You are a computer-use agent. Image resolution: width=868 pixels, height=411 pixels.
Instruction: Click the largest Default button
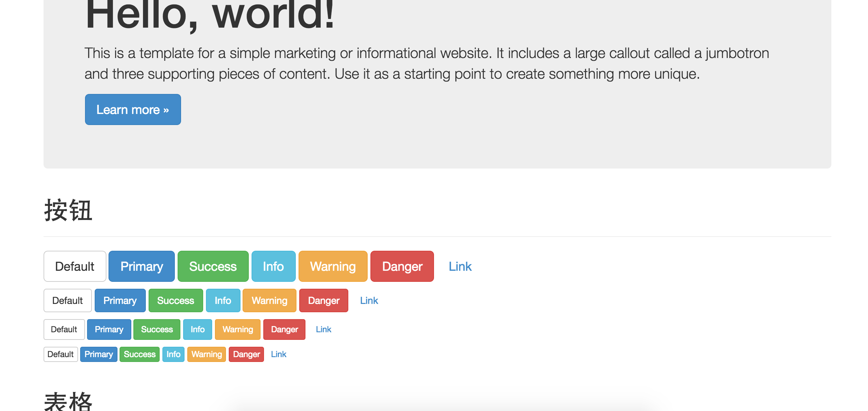coord(75,266)
